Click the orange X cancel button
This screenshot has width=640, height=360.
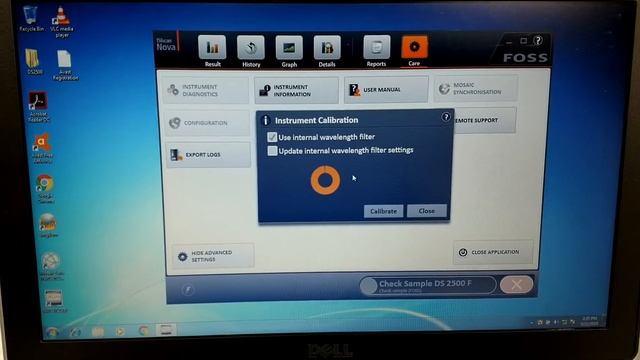pyautogui.click(x=517, y=284)
